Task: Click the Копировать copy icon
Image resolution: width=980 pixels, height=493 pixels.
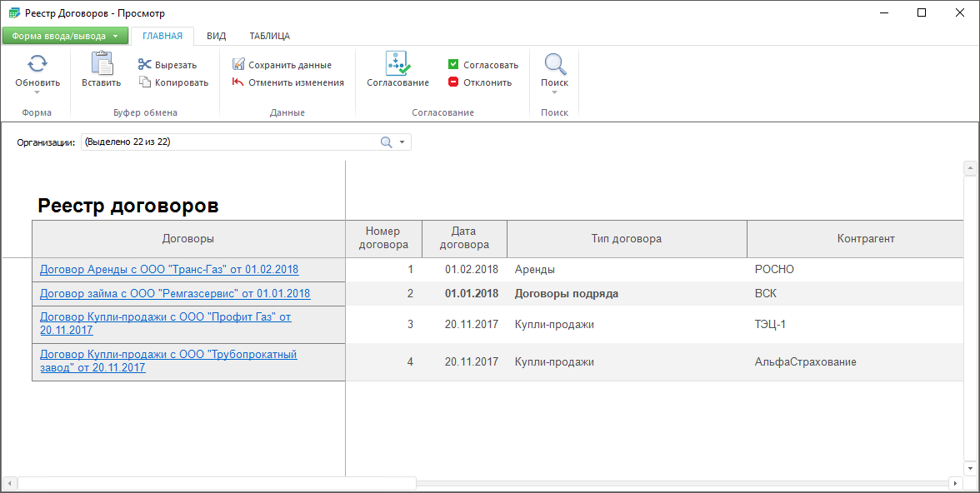Action: 145,82
